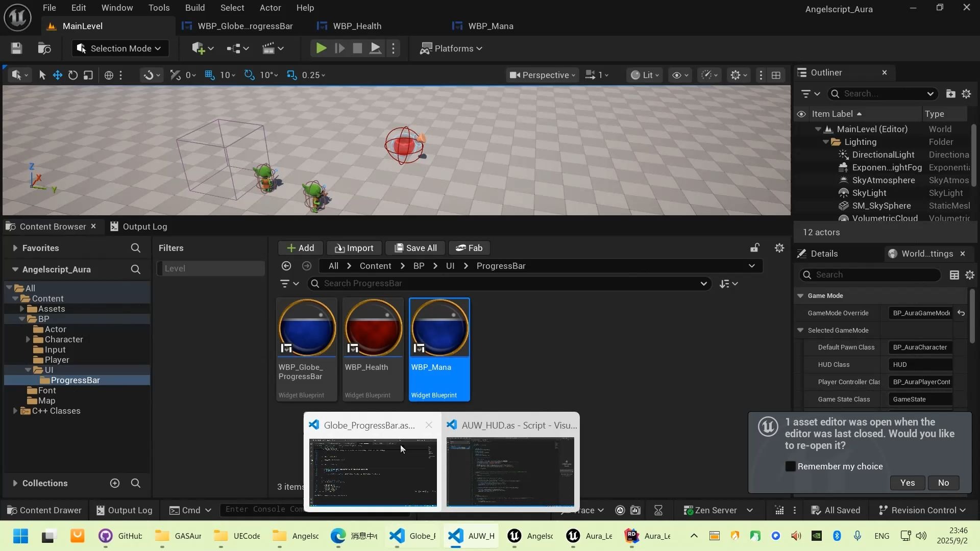Check the Remember my choice checkbox
Viewport: 980px width, 551px height.
[x=791, y=466]
